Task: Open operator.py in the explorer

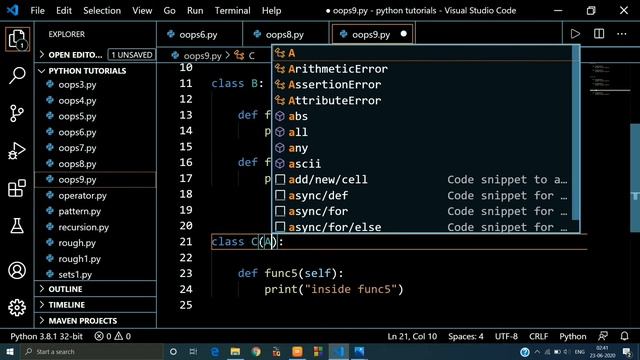Action: (82, 196)
